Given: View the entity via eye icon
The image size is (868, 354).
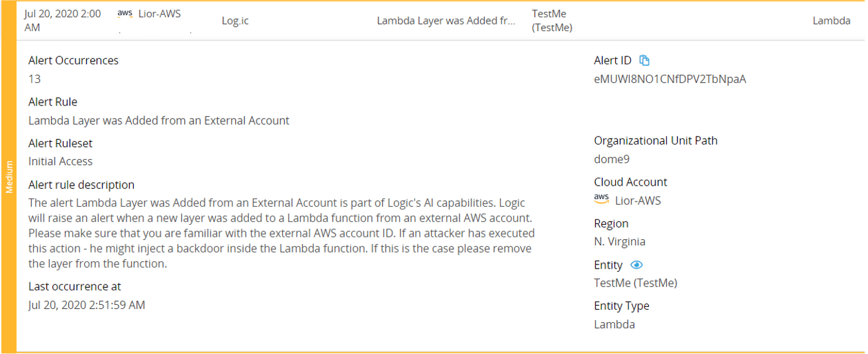Looking at the screenshot, I should point(636,265).
